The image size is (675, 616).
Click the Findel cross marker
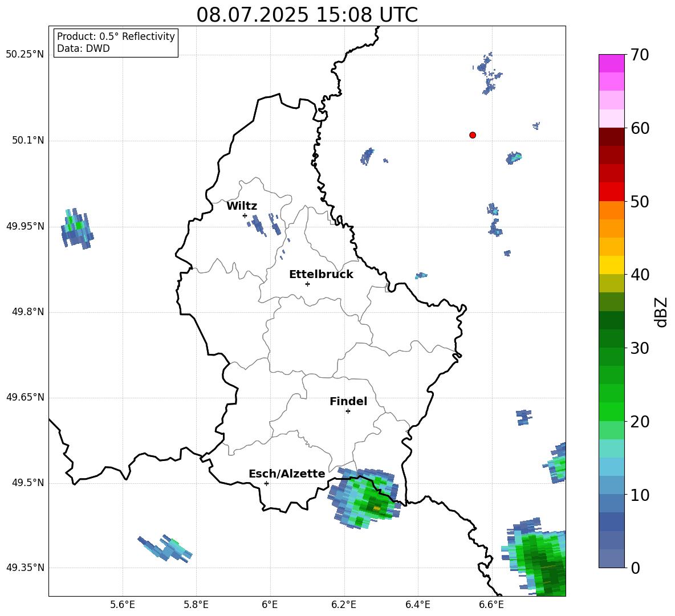[x=348, y=411]
